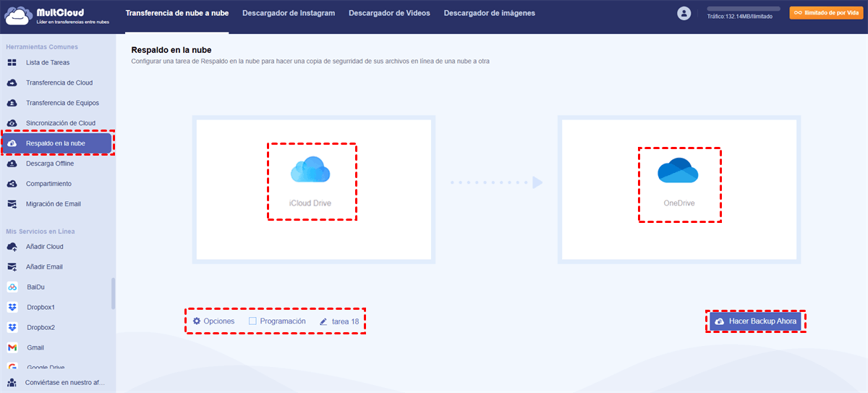Click the Transferencia de Cloud label

59,83
